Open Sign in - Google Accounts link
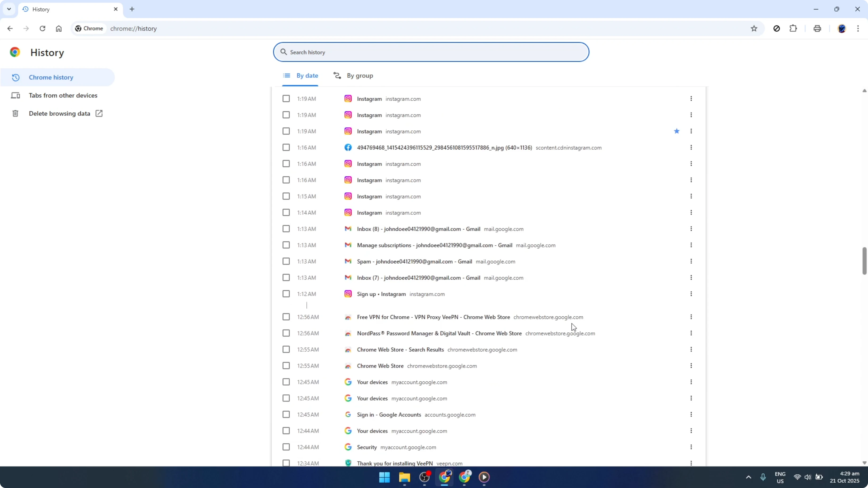This screenshot has width=868, height=488. 389,415
